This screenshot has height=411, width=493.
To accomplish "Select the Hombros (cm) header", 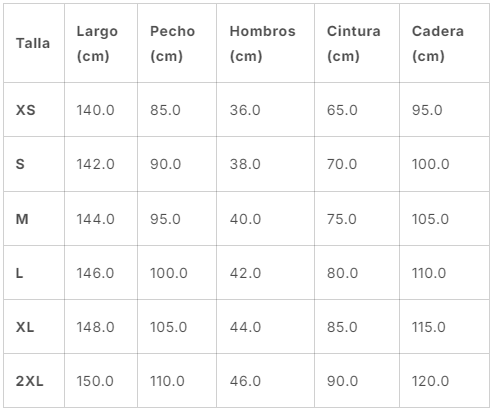I will click(262, 43).
